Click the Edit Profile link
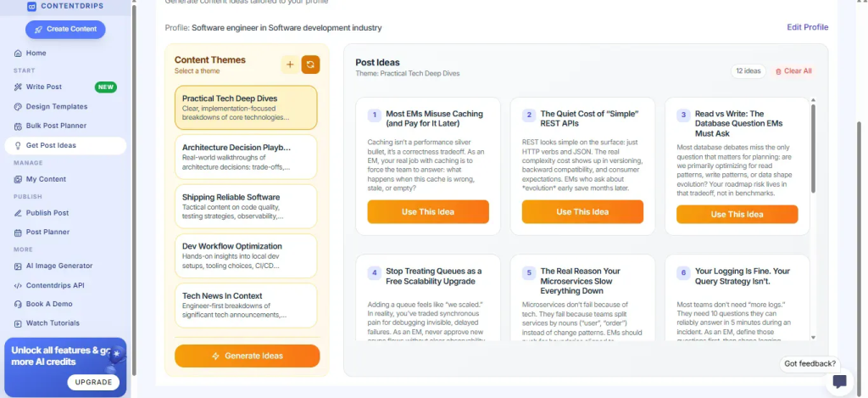Screen dimensions: 868x398 (807, 27)
